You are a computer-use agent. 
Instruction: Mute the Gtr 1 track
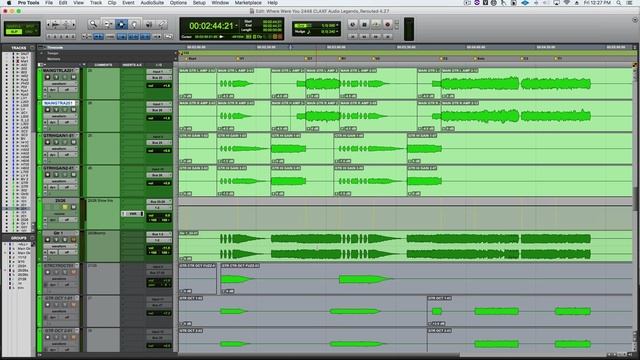[x=73, y=240]
